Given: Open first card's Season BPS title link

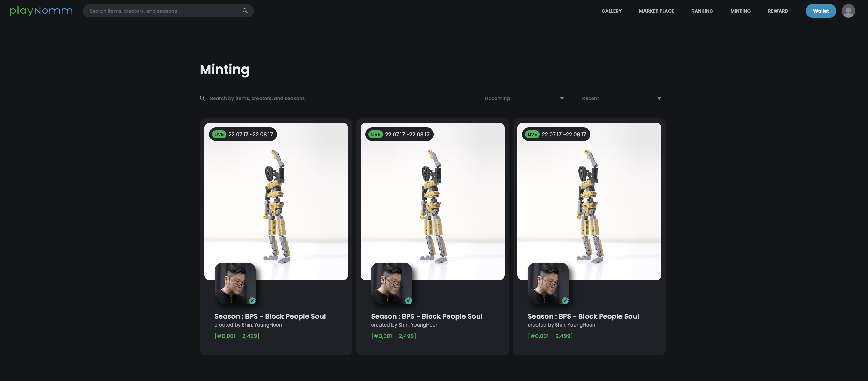Looking at the screenshot, I should click(270, 316).
